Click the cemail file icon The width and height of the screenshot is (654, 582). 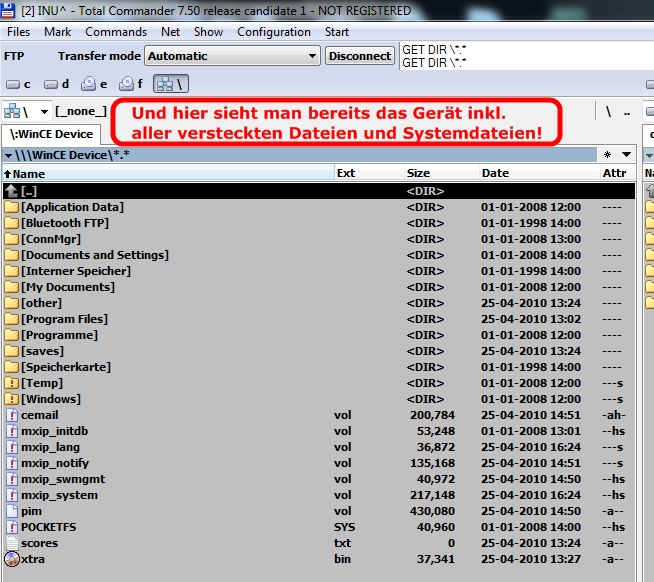click(x=13, y=415)
